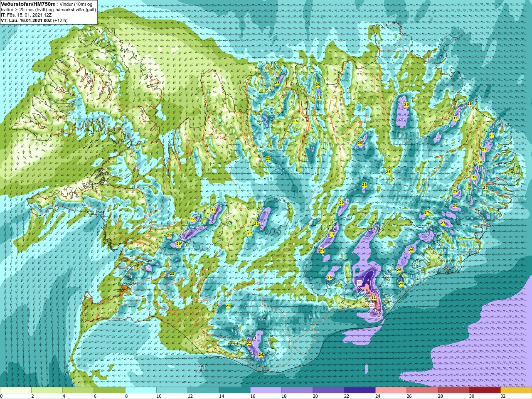Pick the 22–24 m/s dark indigo swatch
Viewport: 532px width, 399px height.
[360, 390]
